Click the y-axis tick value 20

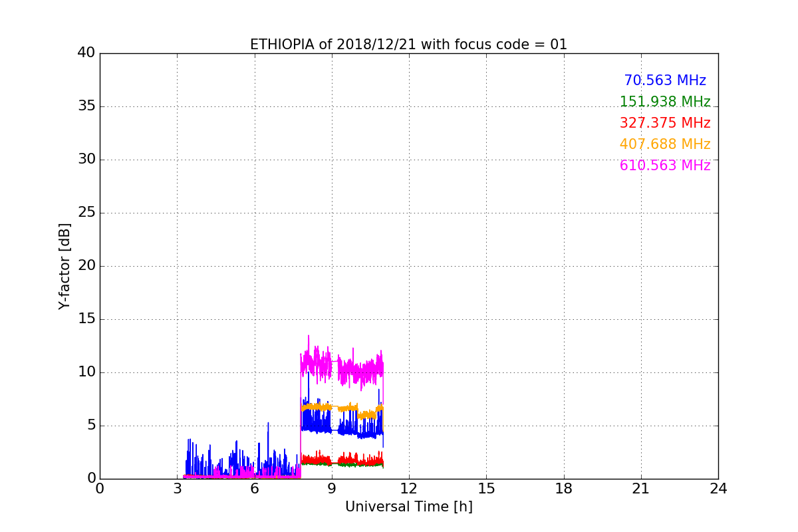coord(86,266)
